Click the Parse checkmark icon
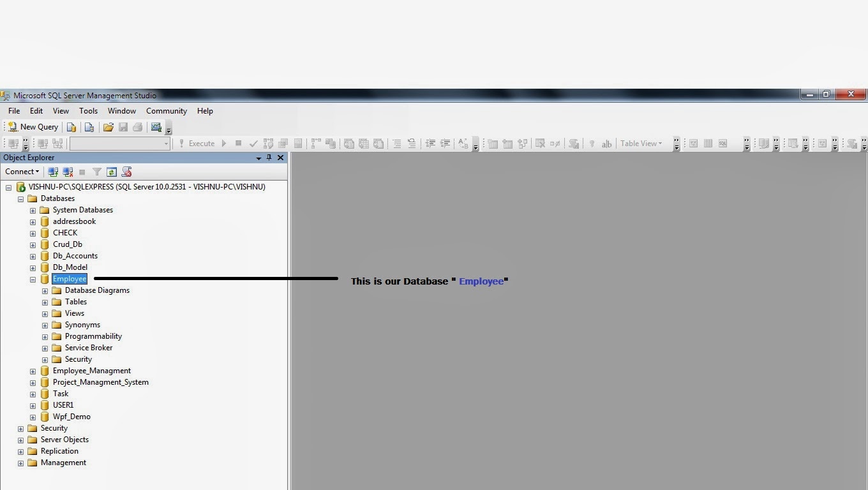This screenshot has width=868, height=490. click(253, 144)
